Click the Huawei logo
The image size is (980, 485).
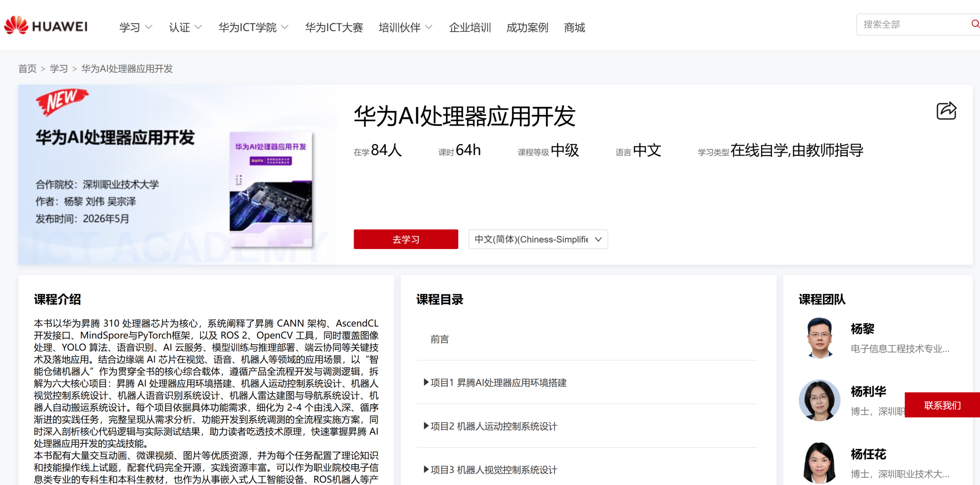point(46,25)
